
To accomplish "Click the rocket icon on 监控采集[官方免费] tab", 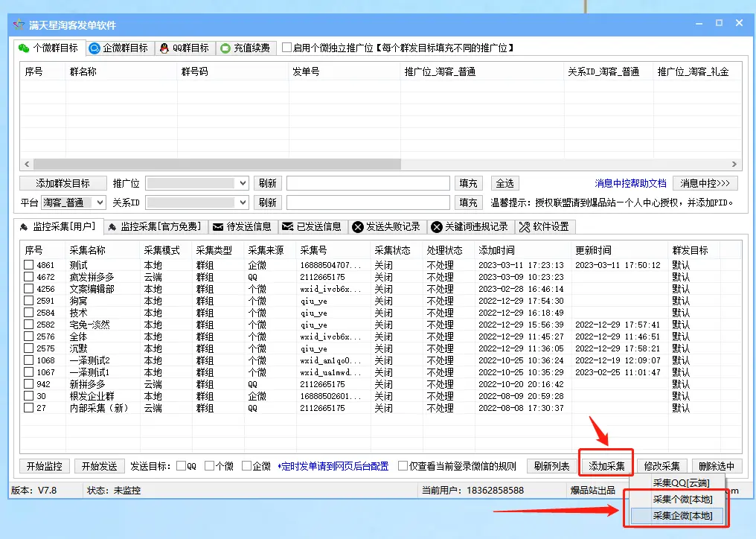I will 112,227.
